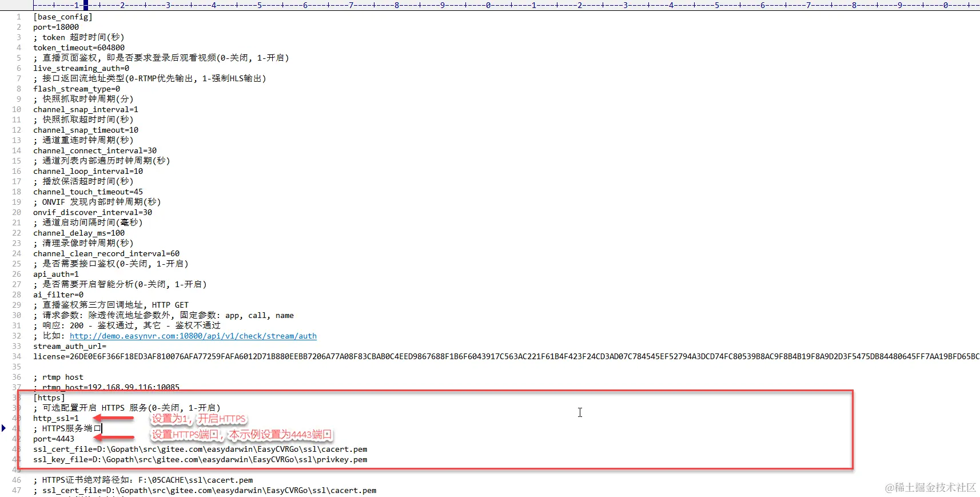Open the demo.easynvr.com stream auth link
980x497 pixels.
pos(193,336)
